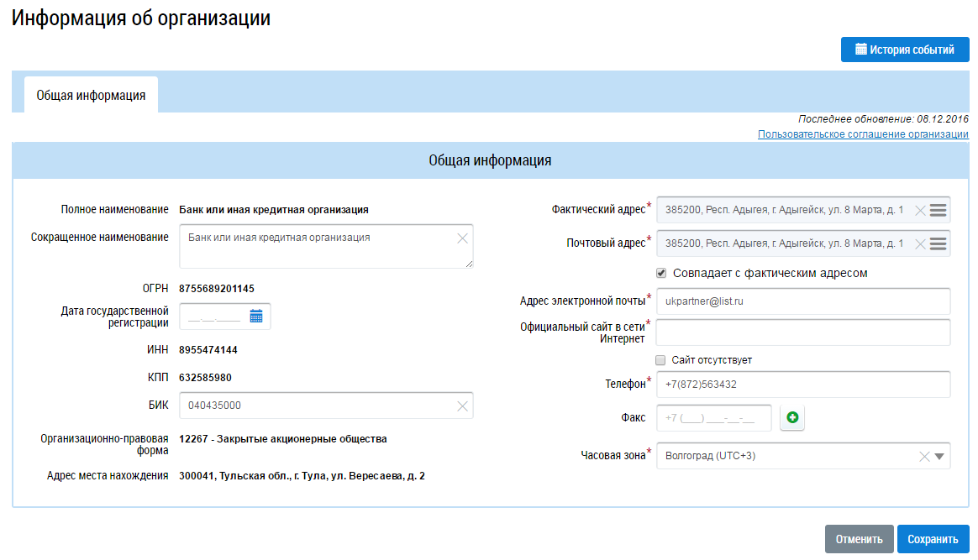Add another fax number with green plus
Screen dimensions: 978x560
[x=792, y=417]
